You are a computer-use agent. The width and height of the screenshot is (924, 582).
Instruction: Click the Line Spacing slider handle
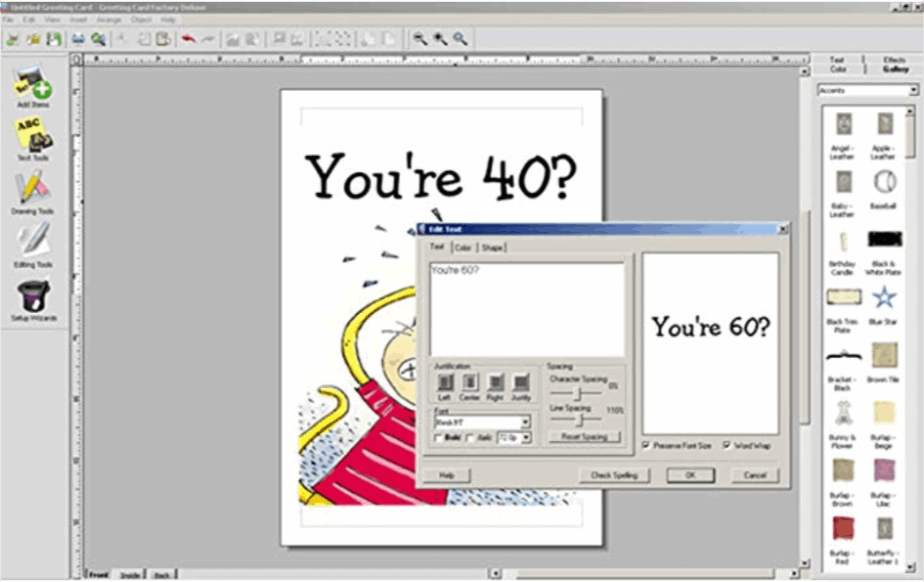tap(580, 419)
